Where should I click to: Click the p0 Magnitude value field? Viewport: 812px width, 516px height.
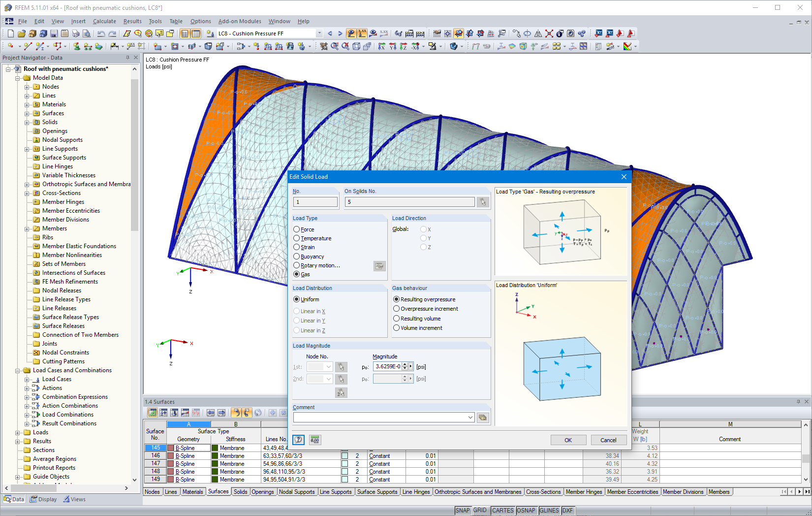coord(388,366)
